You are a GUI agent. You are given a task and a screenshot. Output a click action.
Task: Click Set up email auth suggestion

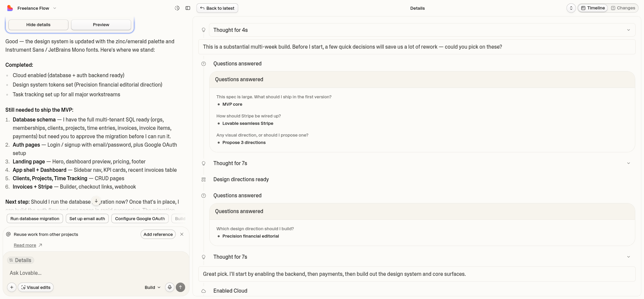tap(87, 219)
